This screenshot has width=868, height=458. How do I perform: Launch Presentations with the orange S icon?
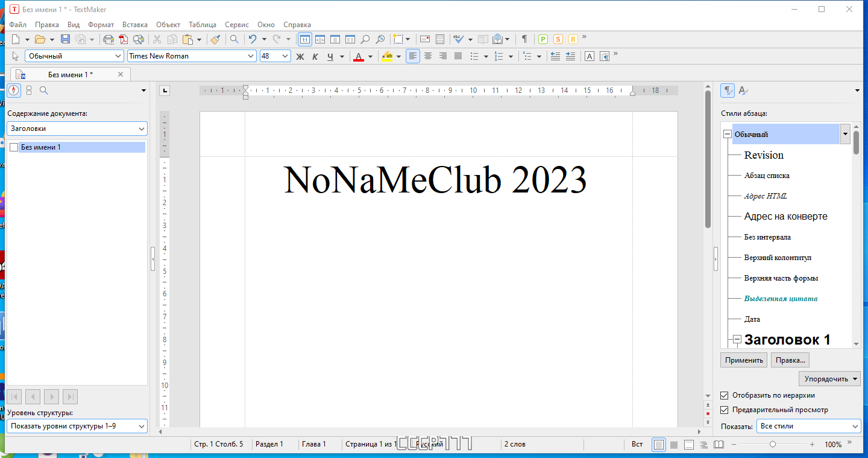click(x=558, y=39)
